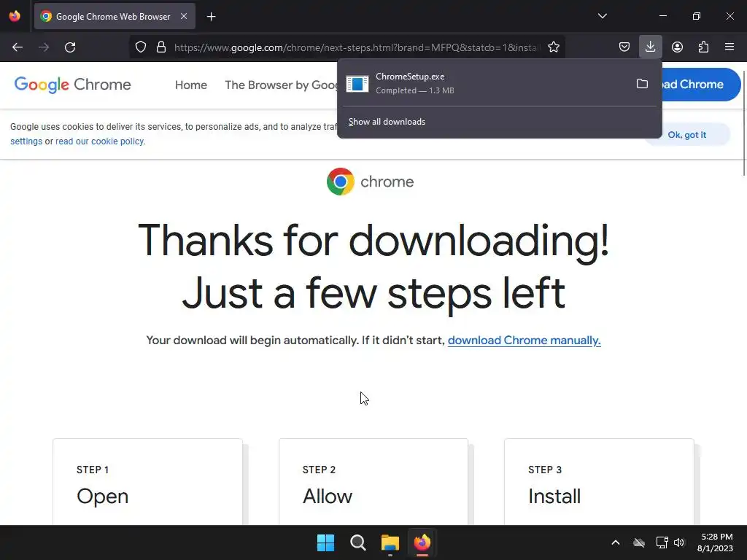This screenshot has width=747, height=560.
Task: Open ChromeSetup.exe from downloads panel
Action: 484,83
